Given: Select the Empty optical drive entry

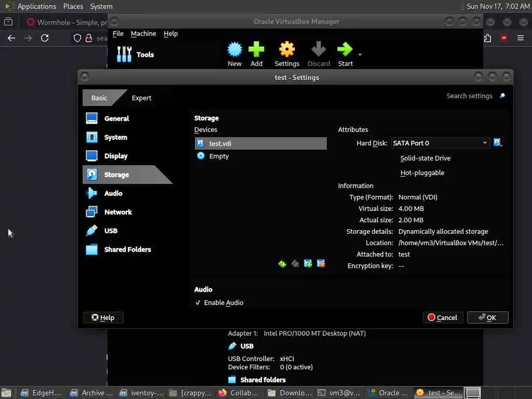Looking at the screenshot, I should 261,156.
